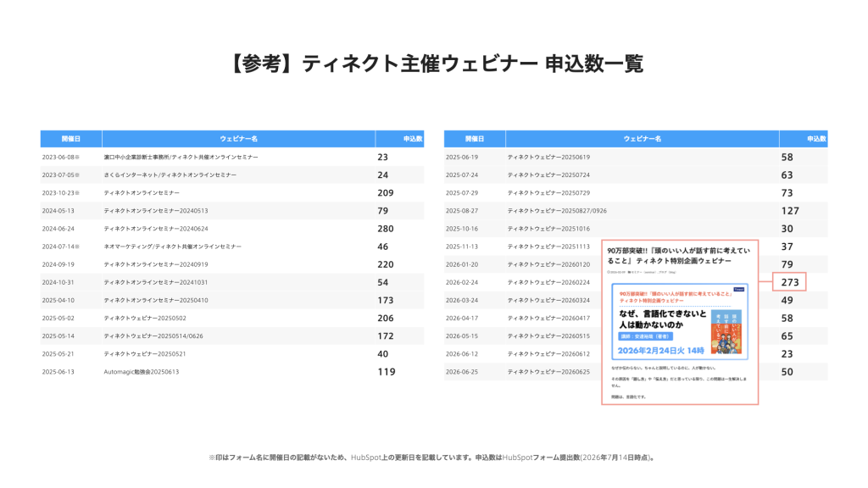The height and width of the screenshot is (488, 868).
Task: Click the date cell 2024-09-19
Action: (x=58, y=264)
